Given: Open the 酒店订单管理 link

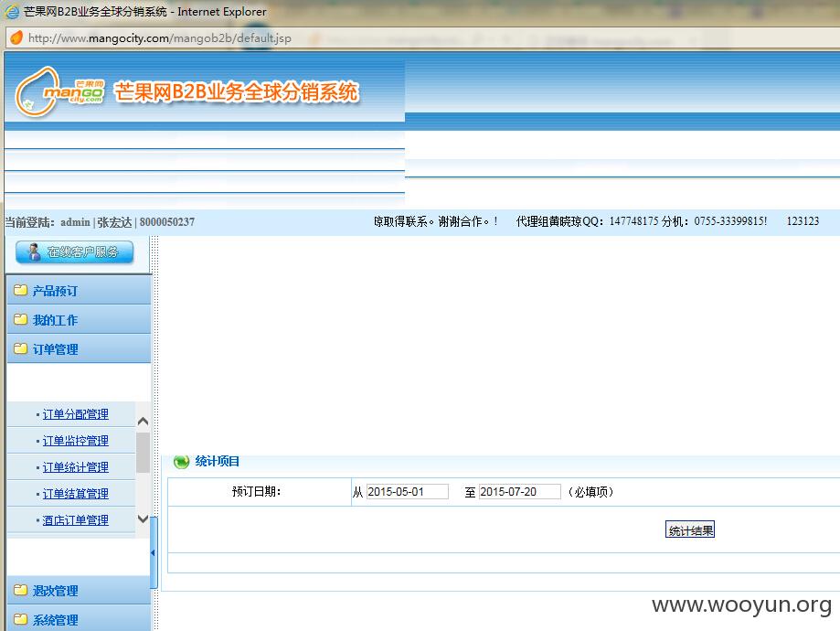Looking at the screenshot, I should point(76,520).
